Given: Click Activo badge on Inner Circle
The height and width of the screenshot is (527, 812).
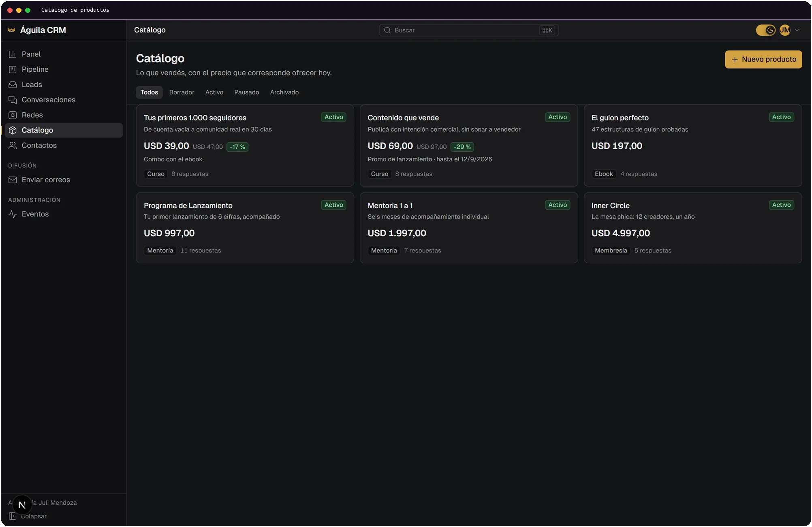Looking at the screenshot, I should tap(781, 205).
